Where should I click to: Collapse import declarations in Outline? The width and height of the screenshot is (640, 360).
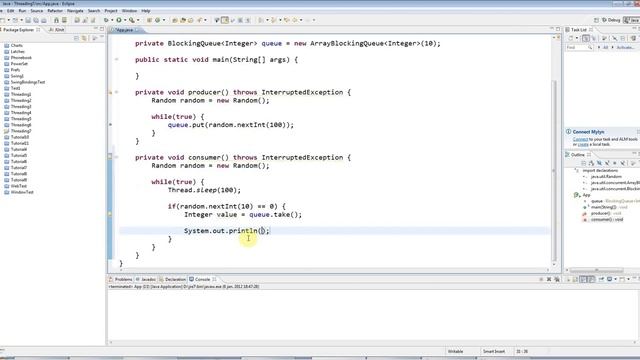(x=576, y=169)
